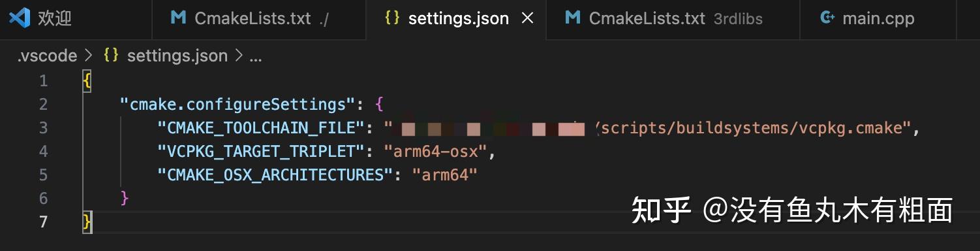Screen dimensions: 980x251
Task: Expand the breadcrumb ellipsis symbol list
Action: click(255, 57)
